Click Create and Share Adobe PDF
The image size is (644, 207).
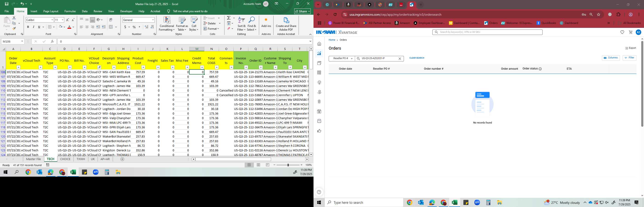[286, 24]
